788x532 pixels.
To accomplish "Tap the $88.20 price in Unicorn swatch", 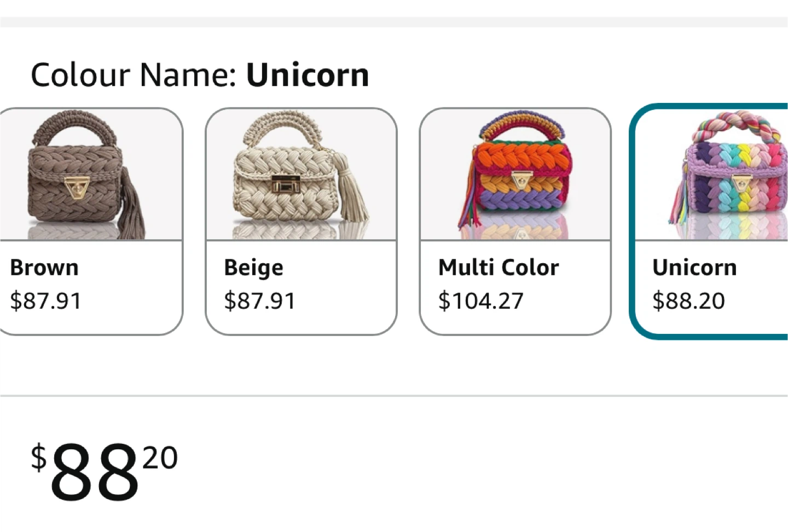I will coord(688,301).
